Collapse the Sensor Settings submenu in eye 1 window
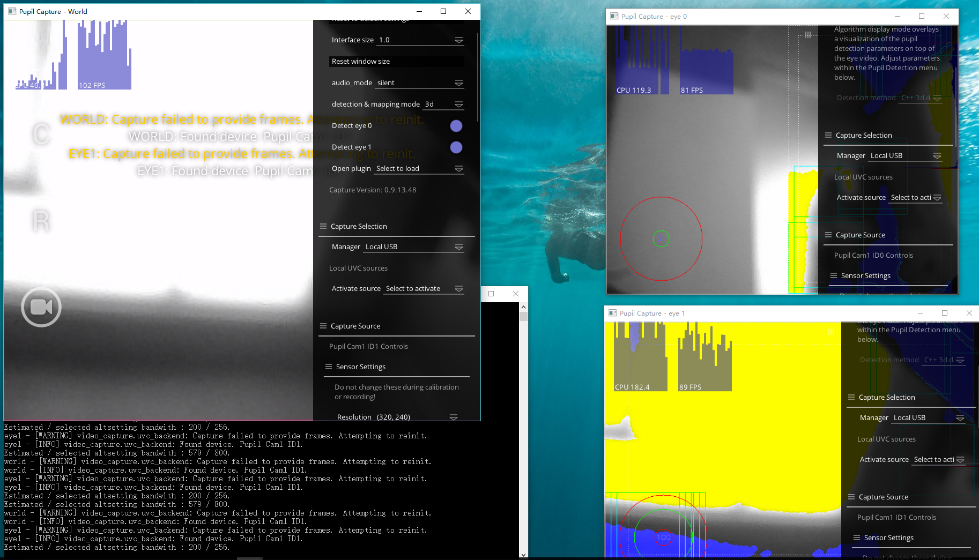 click(x=889, y=537)
